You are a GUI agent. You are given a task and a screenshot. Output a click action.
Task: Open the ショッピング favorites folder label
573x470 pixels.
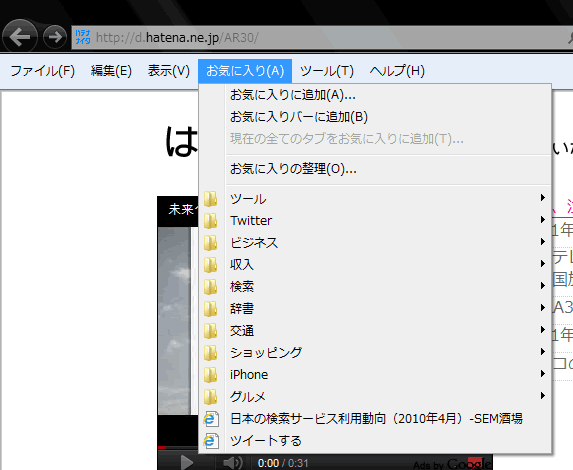pos(266,353)
